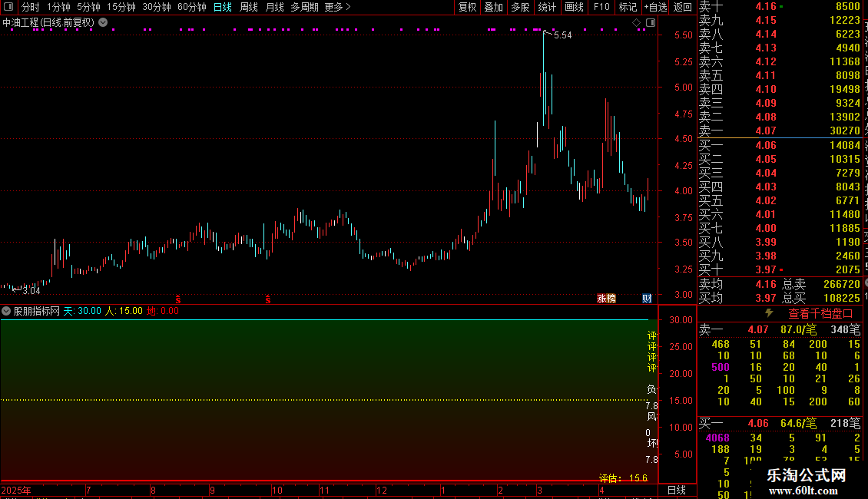Click the 3.04 low price marker

[x=31, y=291]
